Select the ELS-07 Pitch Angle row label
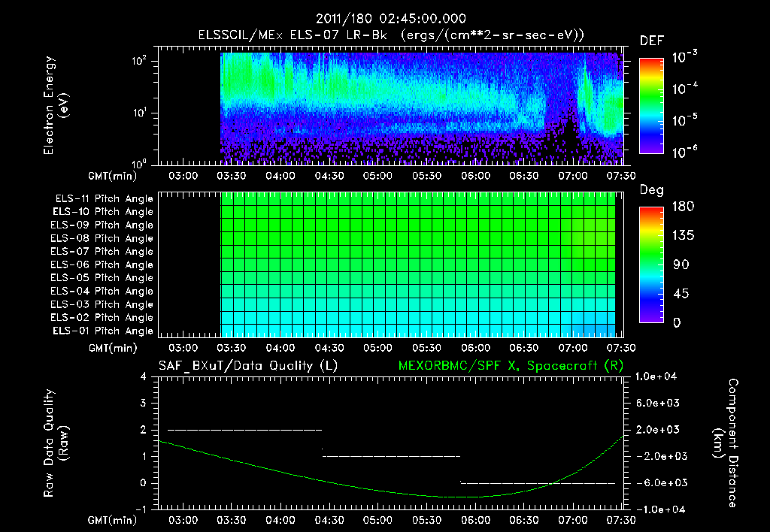The image size is (770, 532). 102,251
